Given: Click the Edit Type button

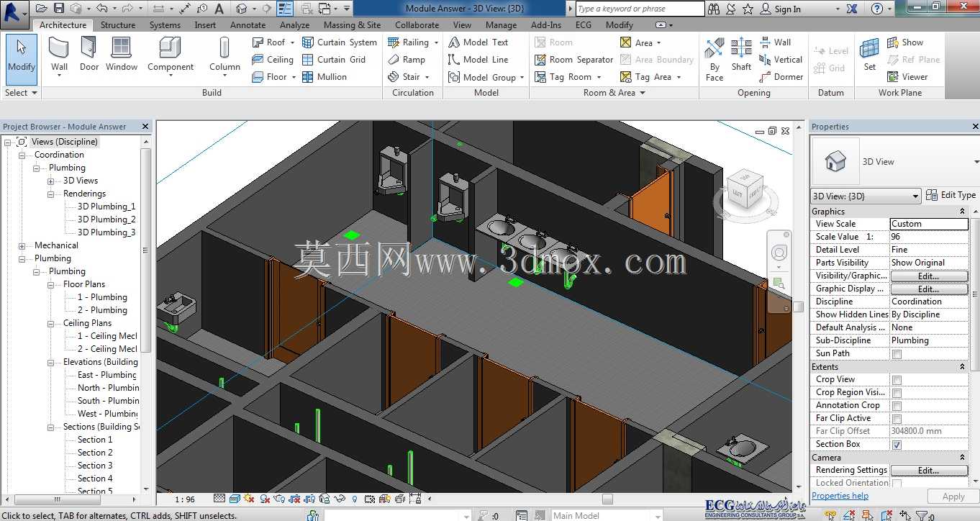Looking at the screenshot, I should (x=950, y=195).
